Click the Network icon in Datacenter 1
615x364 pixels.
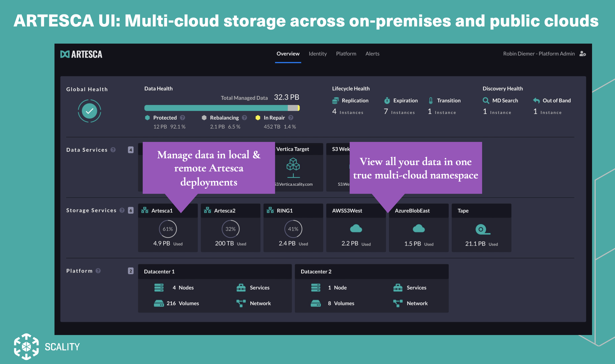[241, 303]
